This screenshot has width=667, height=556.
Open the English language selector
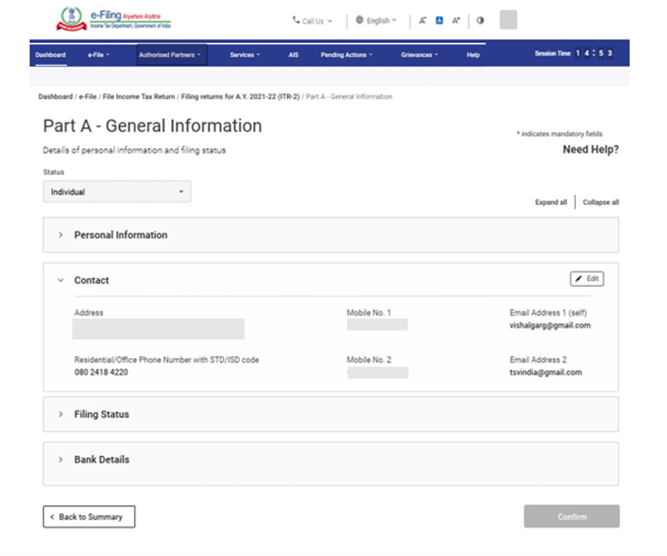point(377,20)
